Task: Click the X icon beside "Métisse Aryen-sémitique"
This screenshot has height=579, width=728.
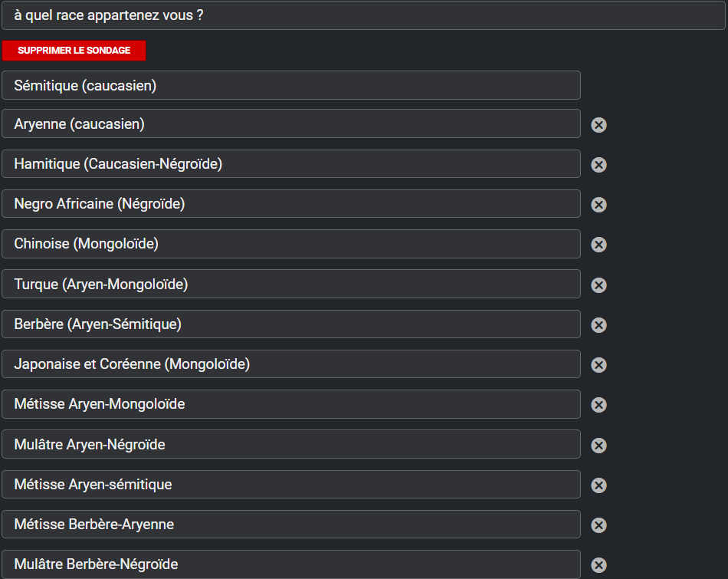Action: coord(599,485)
